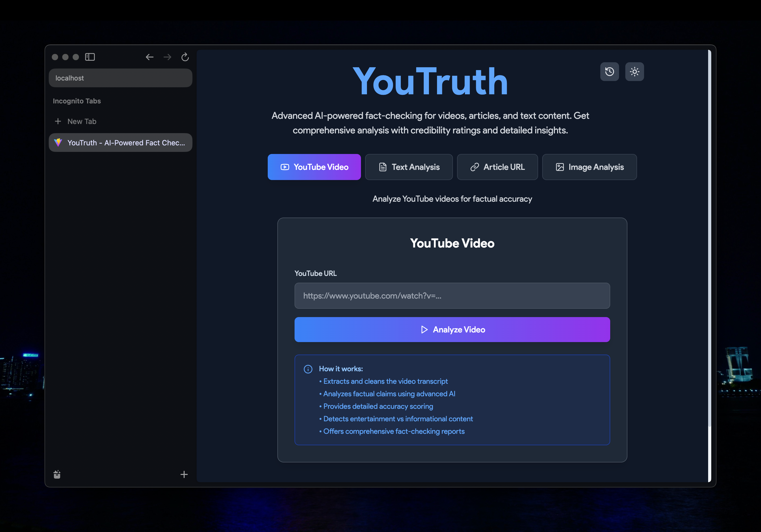Reload the page with refresh icon
Screen dimensions: 761x532
point(185,57)
